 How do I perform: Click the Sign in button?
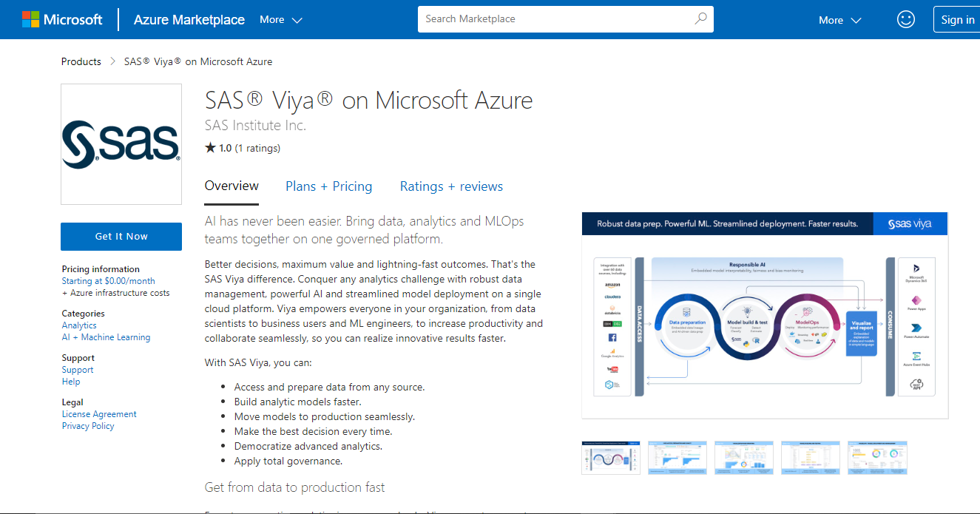click(957, 20)
